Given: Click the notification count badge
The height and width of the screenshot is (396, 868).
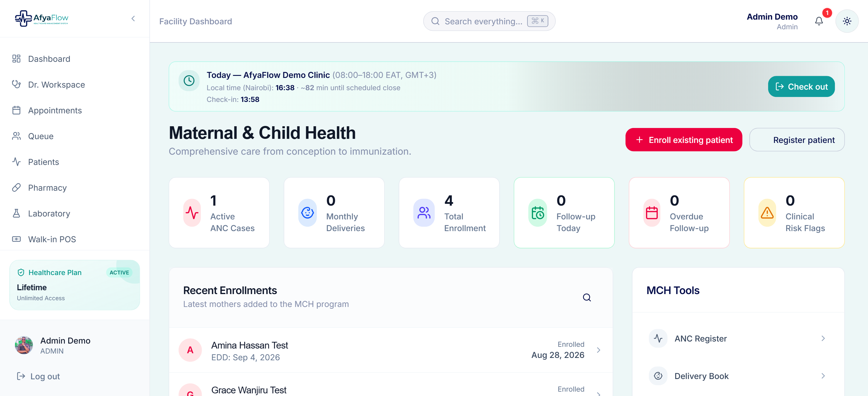Looking at the screenshot, I should coord(827,13).
